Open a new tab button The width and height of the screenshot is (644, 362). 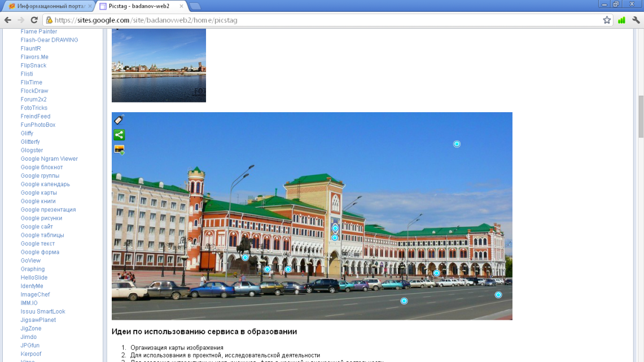(195, 6)
